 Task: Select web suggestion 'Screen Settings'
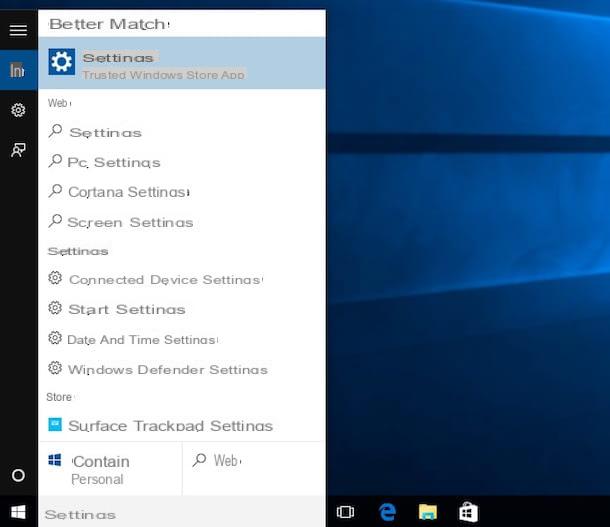[182, 222]
